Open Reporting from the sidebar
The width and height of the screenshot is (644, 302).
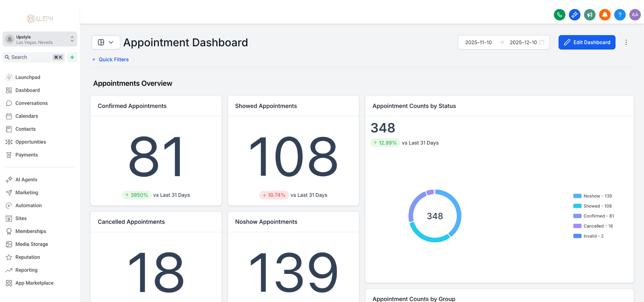coord(26,270)
